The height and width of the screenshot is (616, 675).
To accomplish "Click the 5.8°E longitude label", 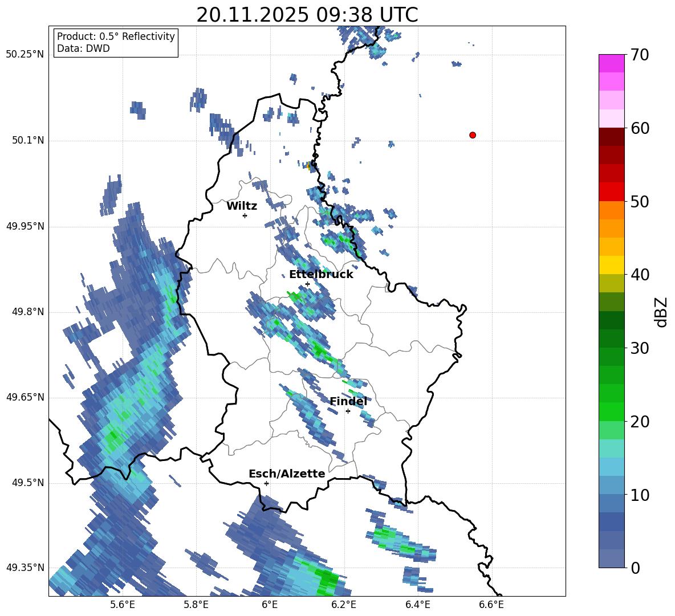I will [196, 605].
